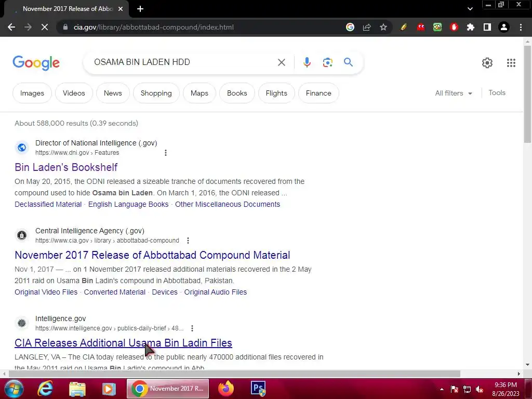The width and height of the screenshot is (532, 399).
Task: Search by image with Lens
Action: click(327, 62)
